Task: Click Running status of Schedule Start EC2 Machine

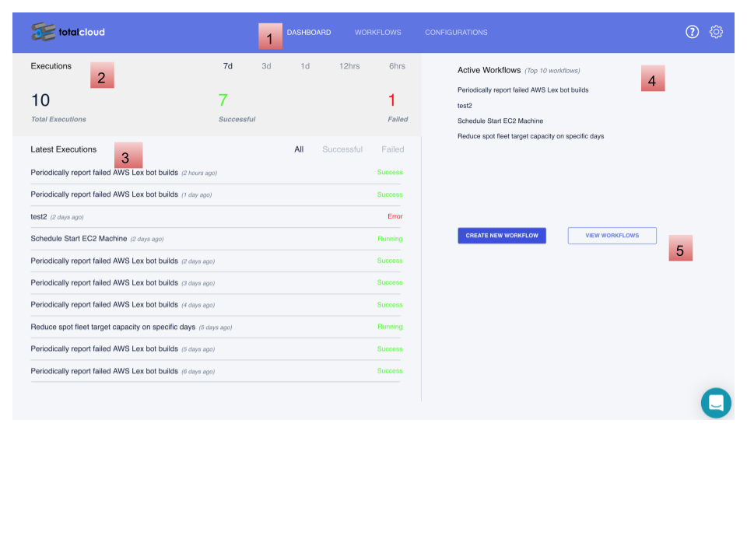Action: tap(390, 239)
